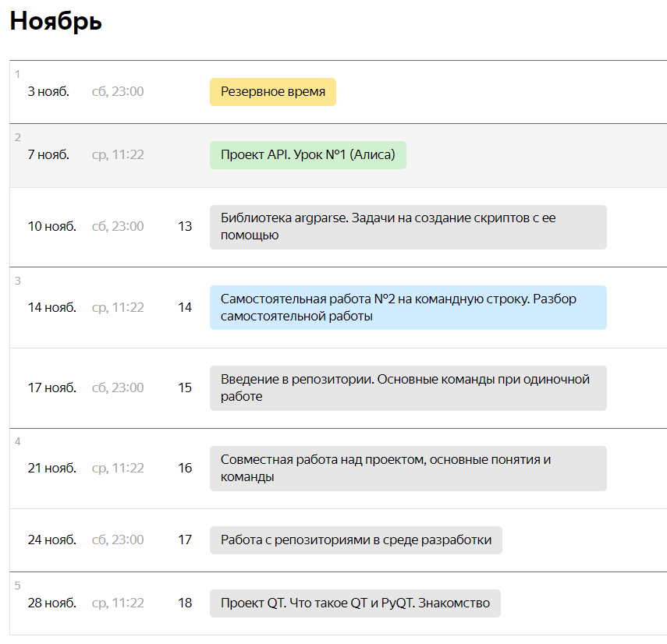Open "Совместная работа над проектом" lesson
667x644 pixels.
pyautogui.click(x=408, y=469)
